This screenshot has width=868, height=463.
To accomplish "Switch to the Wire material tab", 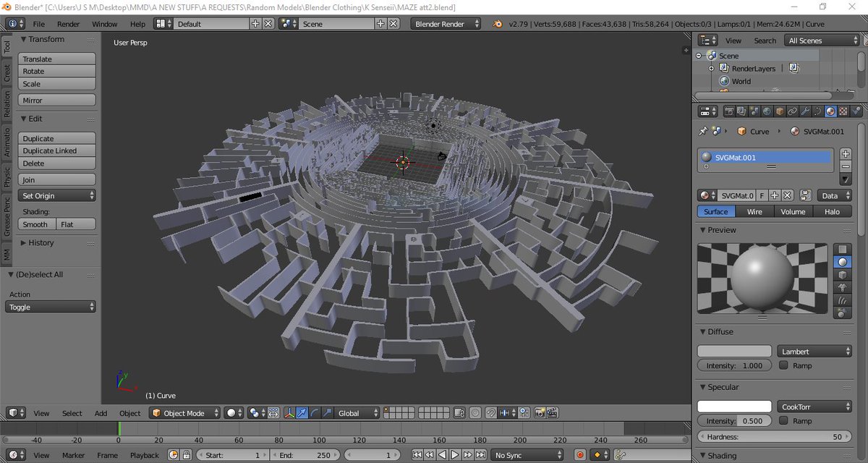I will (754, 212).
